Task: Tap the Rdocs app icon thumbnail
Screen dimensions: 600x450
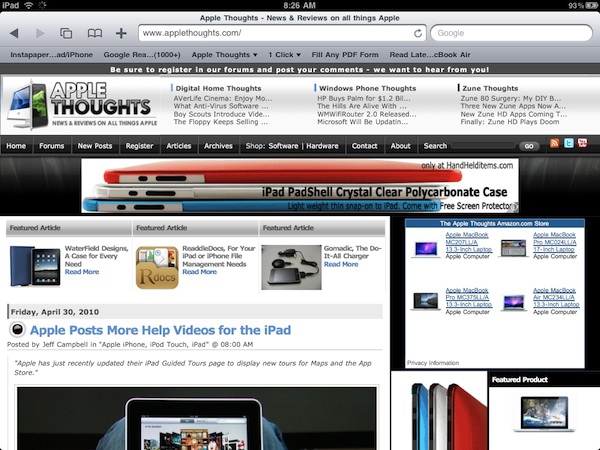Action: (x=157, y=267)
